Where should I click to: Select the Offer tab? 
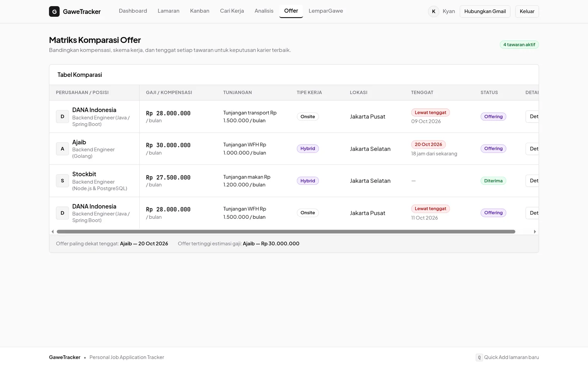pyautogui.click(x=291, y=11)
